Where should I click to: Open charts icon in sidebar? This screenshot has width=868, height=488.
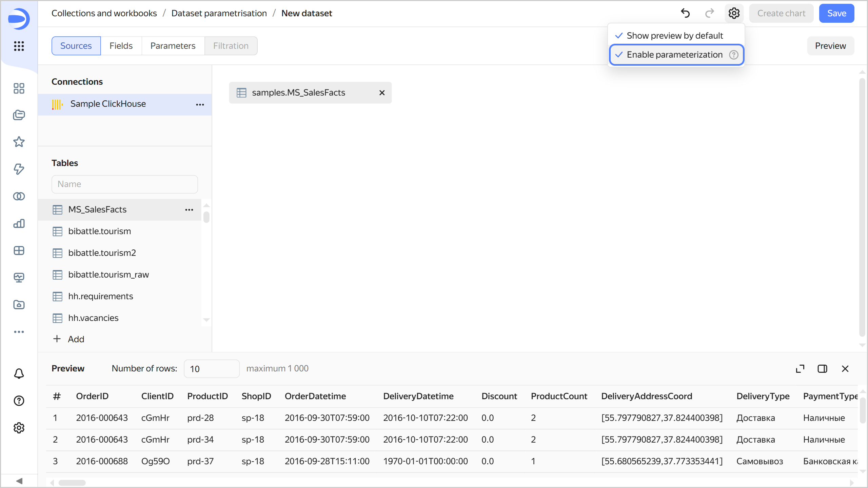[x=19, y=223]
